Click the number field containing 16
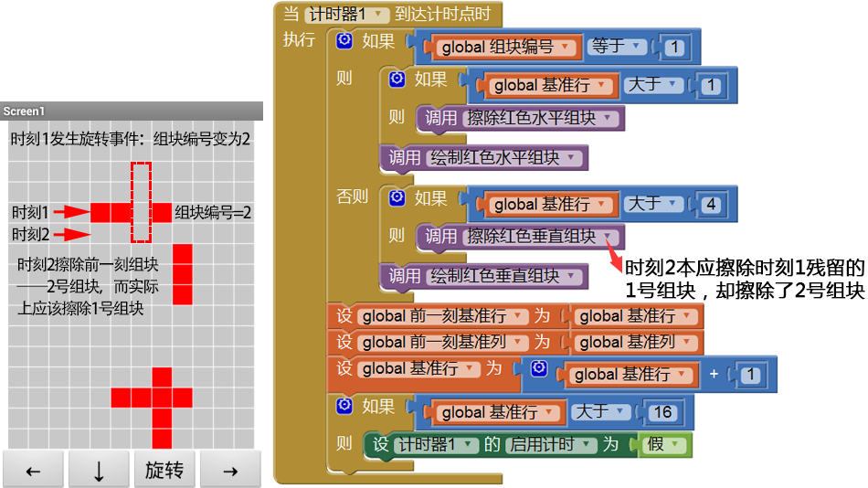868x488 pixels. coord(662,412)
